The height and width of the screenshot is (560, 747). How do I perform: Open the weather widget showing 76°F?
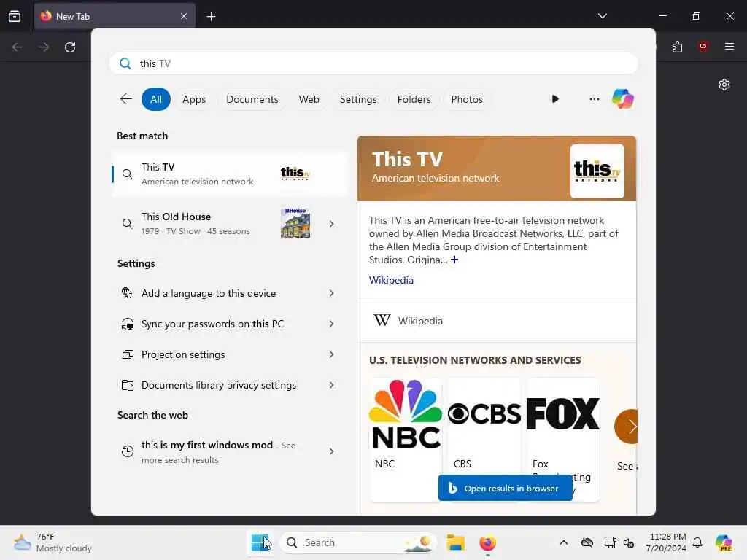(53, 542)
